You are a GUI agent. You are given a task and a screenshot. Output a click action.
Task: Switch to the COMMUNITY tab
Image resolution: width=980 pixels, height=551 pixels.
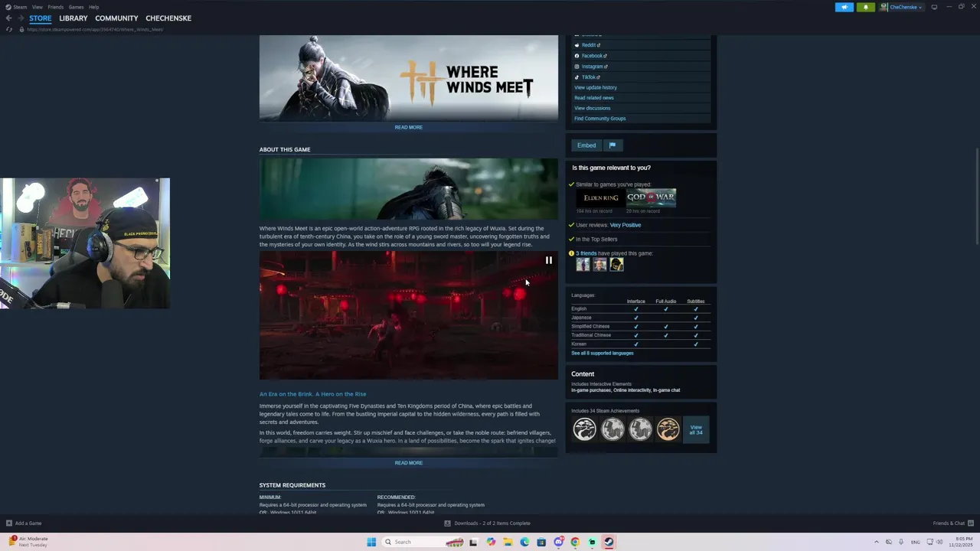116,18
